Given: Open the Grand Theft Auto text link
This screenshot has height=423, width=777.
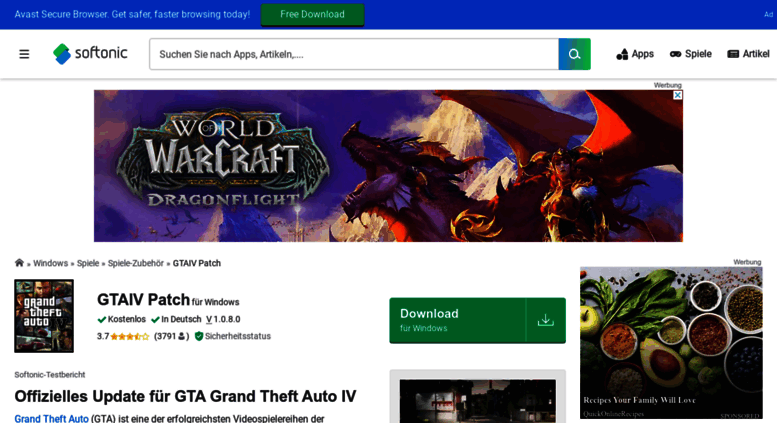Looking at the screenshot, I should (52, 419).
